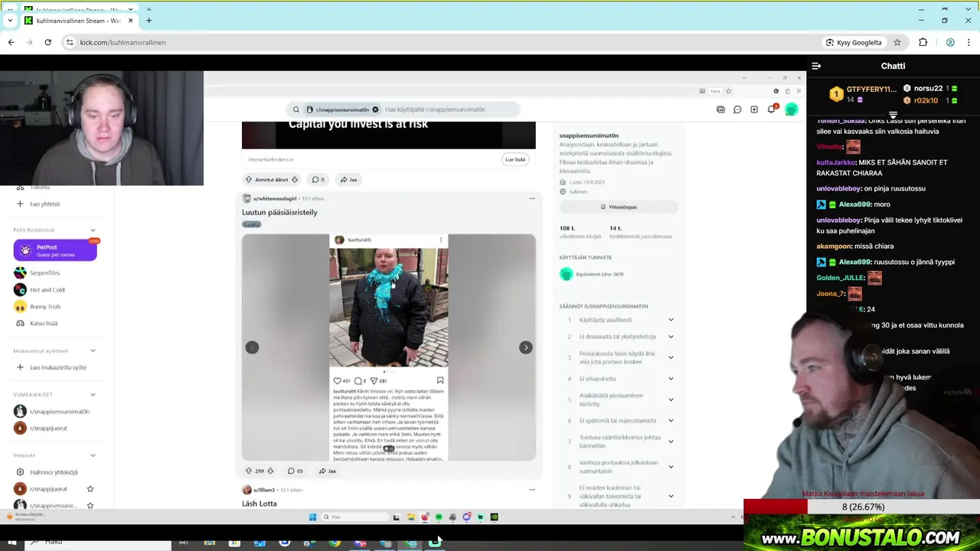Click the Reddit ads icon in header
The height and width of the screenshot is (551, 980).
pos(720,109)
